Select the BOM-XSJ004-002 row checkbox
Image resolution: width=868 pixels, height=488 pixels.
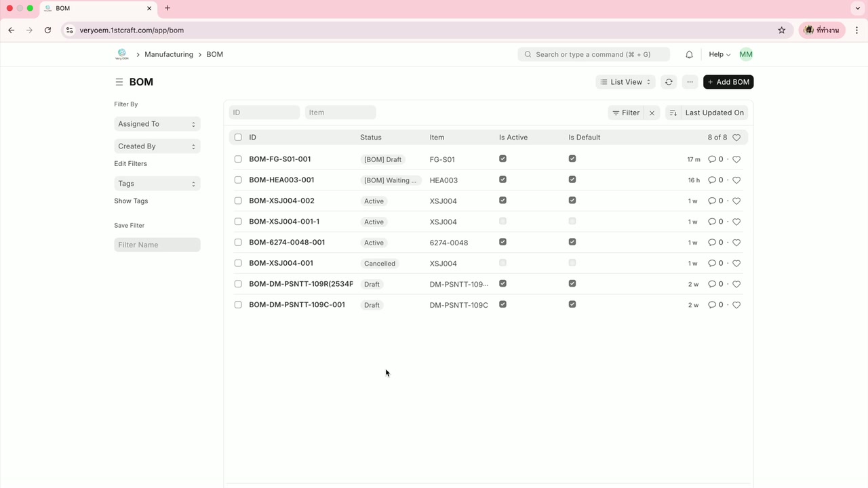click(x=238, y=201)
